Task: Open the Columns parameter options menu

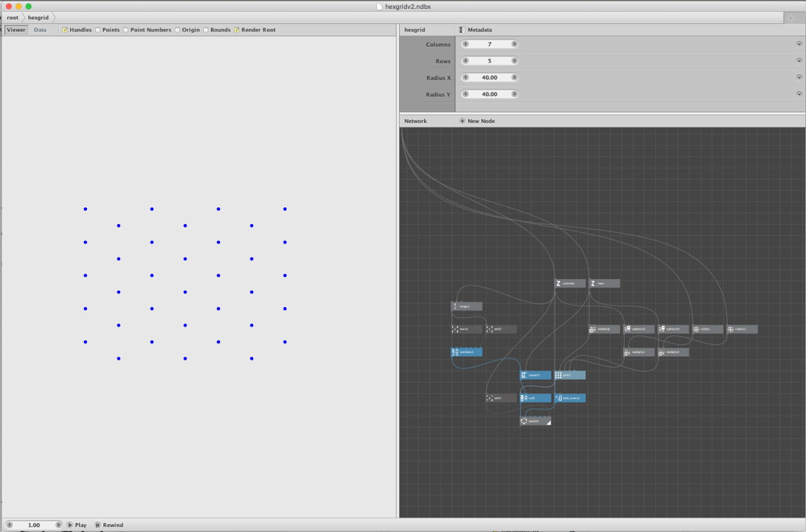Action: click(x=799, y=44)
